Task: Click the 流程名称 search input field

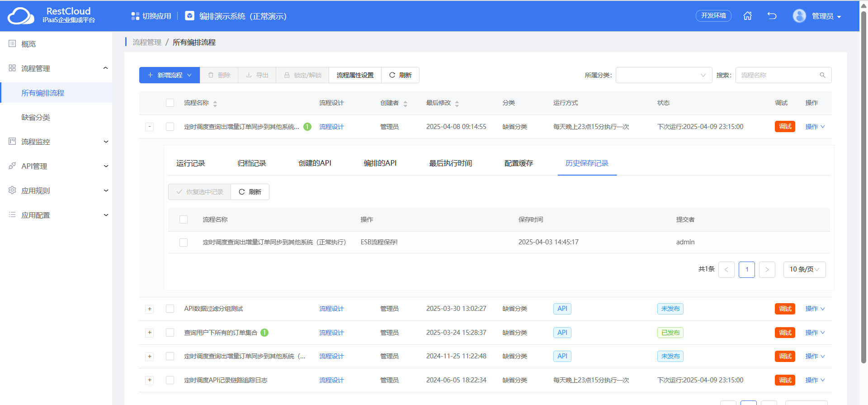Action: click(x=783, y=75)
